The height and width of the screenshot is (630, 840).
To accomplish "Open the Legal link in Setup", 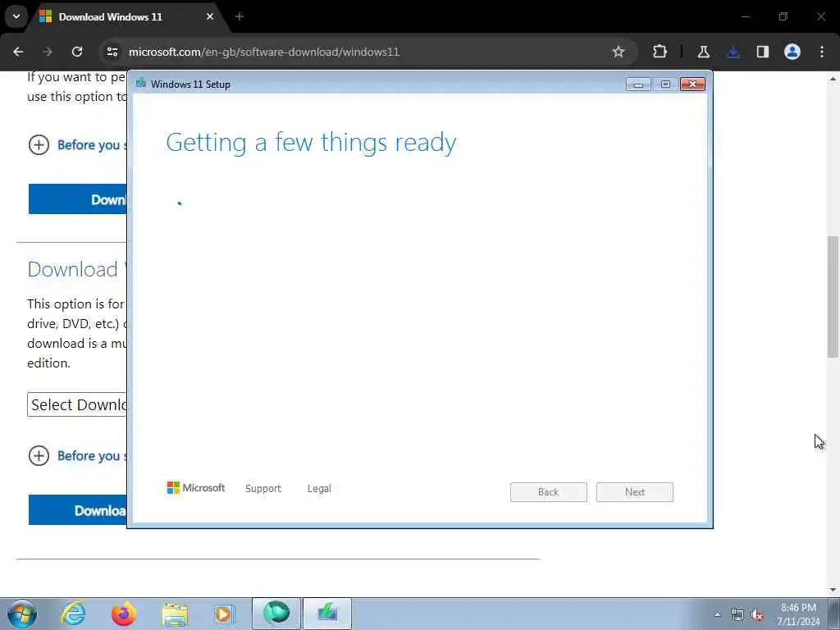I will pyautogui.click(x=319, y=489).
